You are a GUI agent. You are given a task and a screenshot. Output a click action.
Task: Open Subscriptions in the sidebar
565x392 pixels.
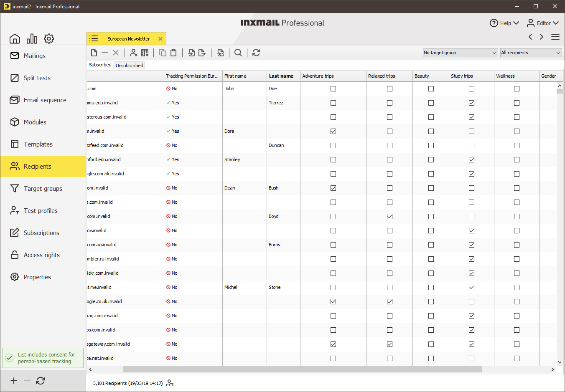click(43, 233)
